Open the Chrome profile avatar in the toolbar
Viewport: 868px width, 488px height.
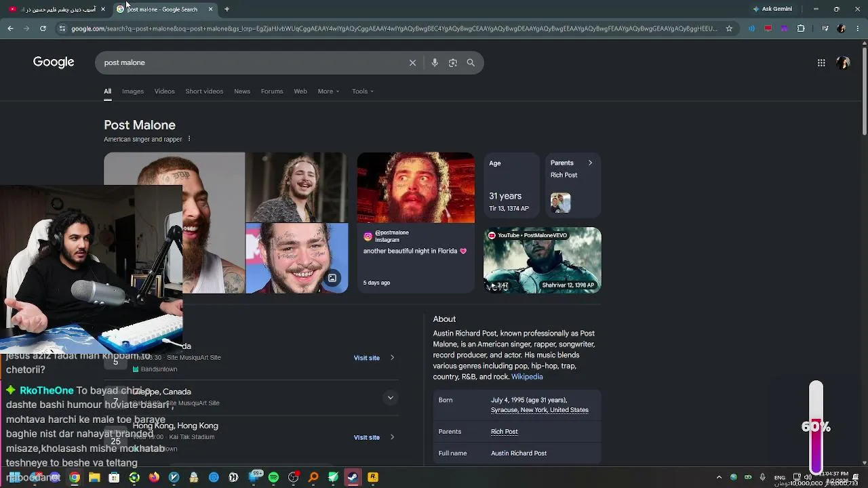[842, 28]
